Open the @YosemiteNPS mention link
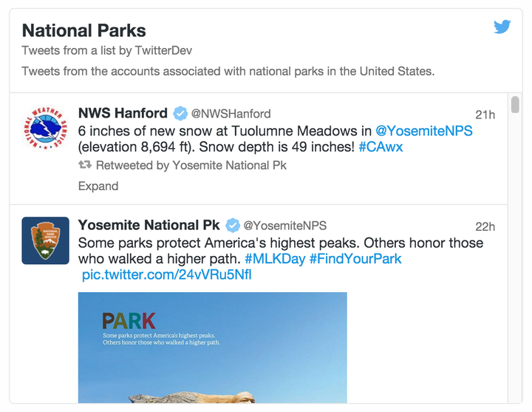 (423, 131)
